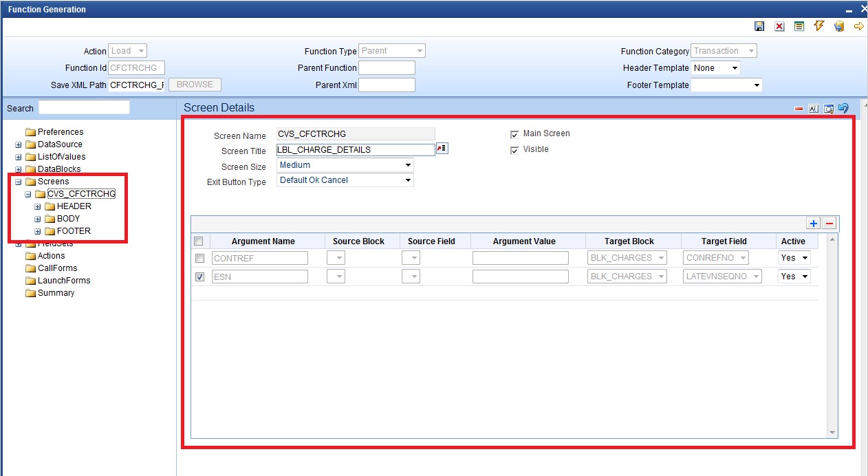Collapse the Screens tree node

pyautogui.click(x=19, y=182)
